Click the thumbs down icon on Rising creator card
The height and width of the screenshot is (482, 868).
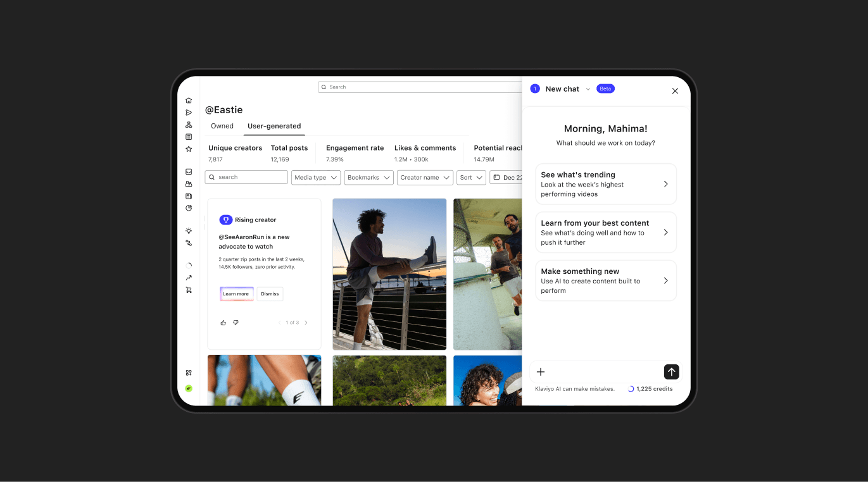coord(236,323)
